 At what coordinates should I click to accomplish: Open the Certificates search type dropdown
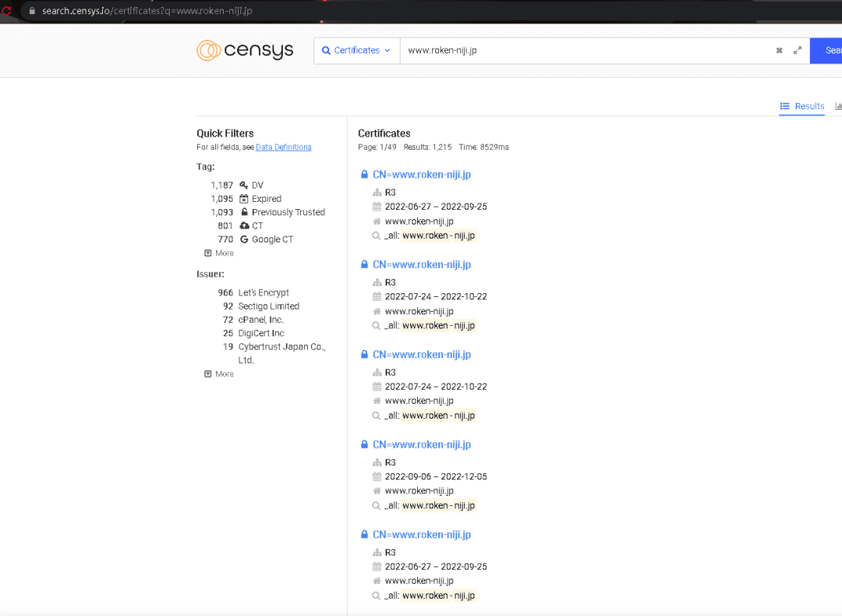(356, 51)
